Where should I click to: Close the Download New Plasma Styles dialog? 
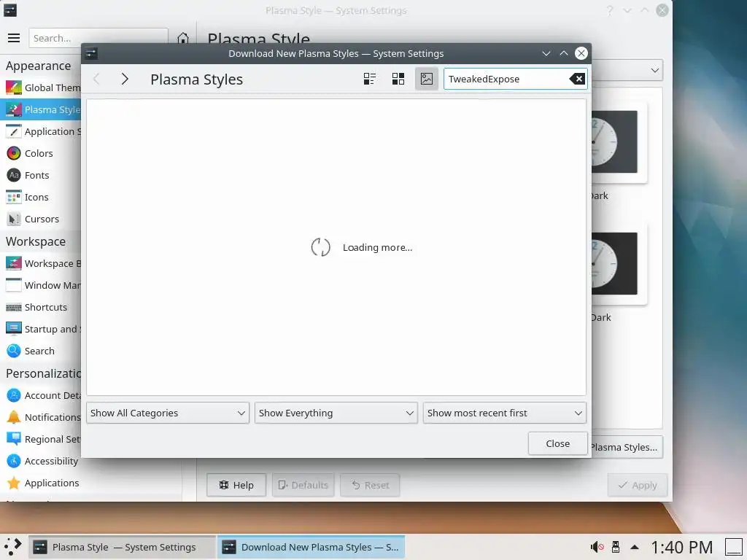point(557,443)
